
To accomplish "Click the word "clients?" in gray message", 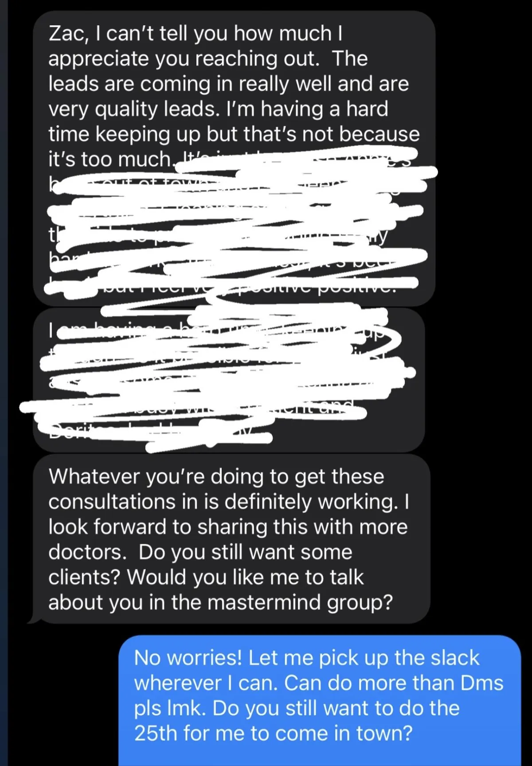I will tap(84, 577).
